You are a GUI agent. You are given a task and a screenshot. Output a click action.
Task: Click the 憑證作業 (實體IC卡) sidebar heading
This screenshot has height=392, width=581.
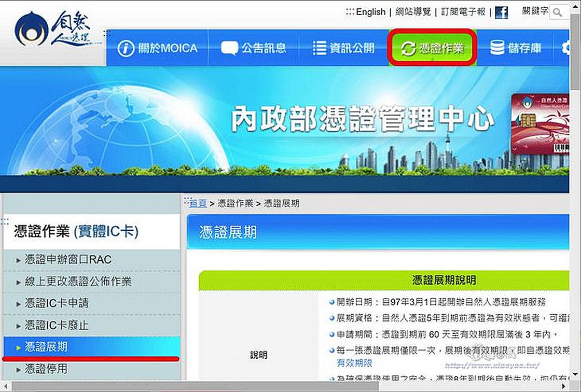[76, 231]
